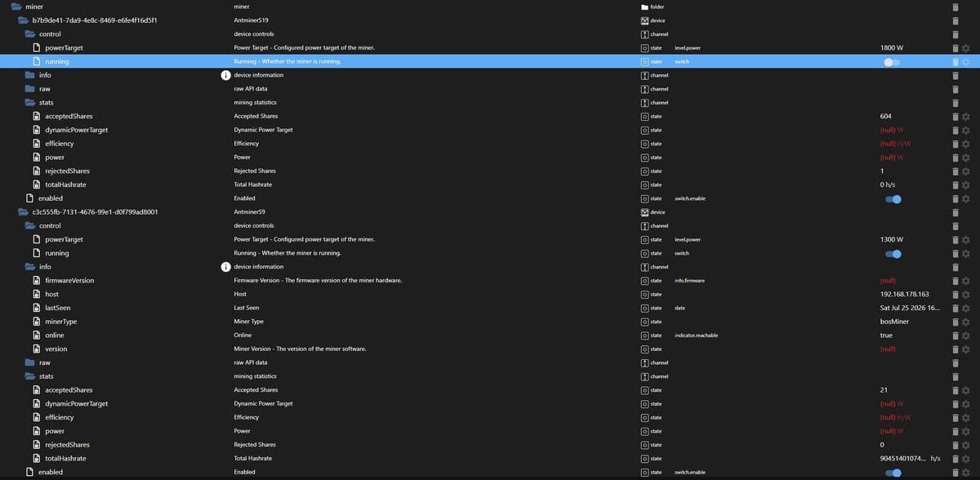
Task: Select the rejectedShares item under AntminerS9 stats
Action: [67, 445]
